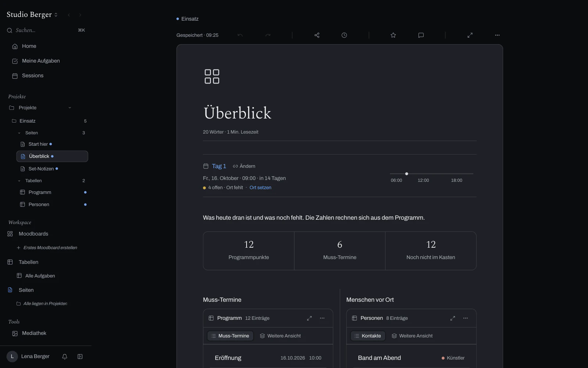
Task: Click the Ändern link next to Tag 1
Action: pos(244,166)
